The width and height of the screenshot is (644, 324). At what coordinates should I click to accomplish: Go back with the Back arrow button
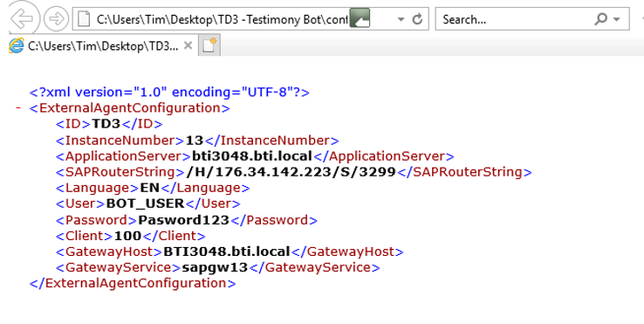(23, 18)
